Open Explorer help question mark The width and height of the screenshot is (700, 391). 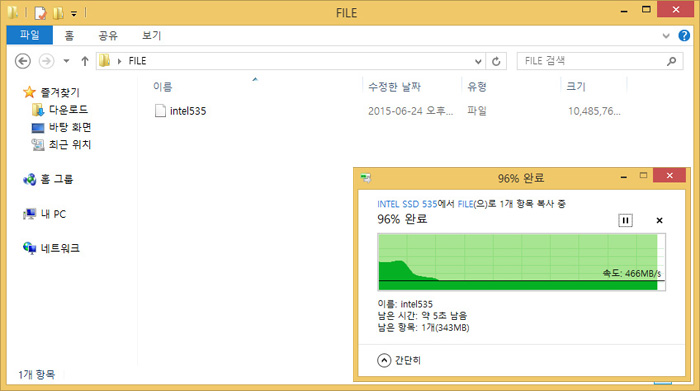[x=683, y=35]
